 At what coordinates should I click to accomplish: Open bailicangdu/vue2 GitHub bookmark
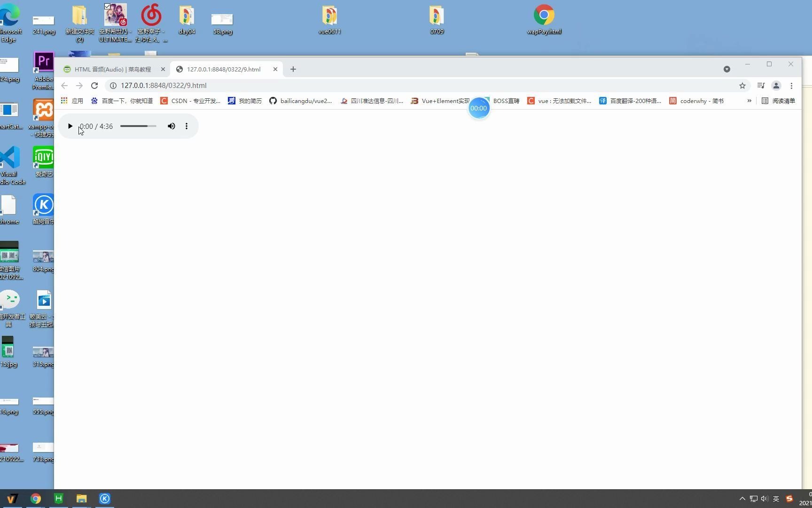(301, 101)
